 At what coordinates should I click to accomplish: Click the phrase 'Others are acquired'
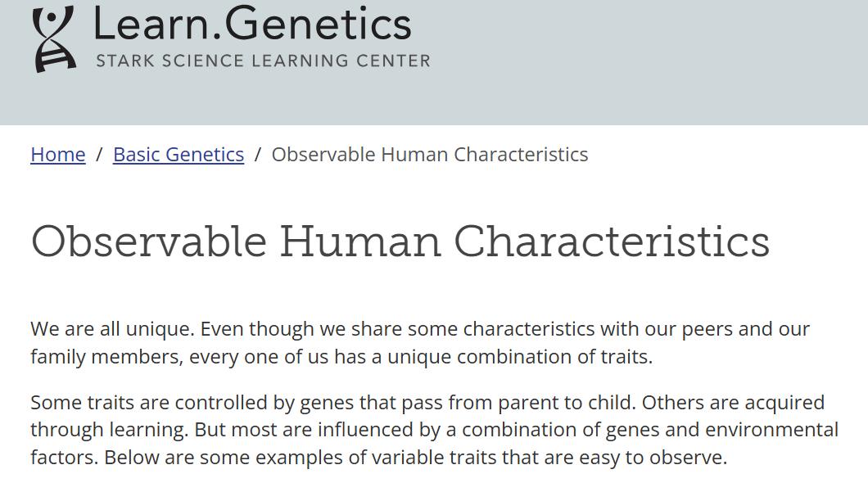[733, 402]
